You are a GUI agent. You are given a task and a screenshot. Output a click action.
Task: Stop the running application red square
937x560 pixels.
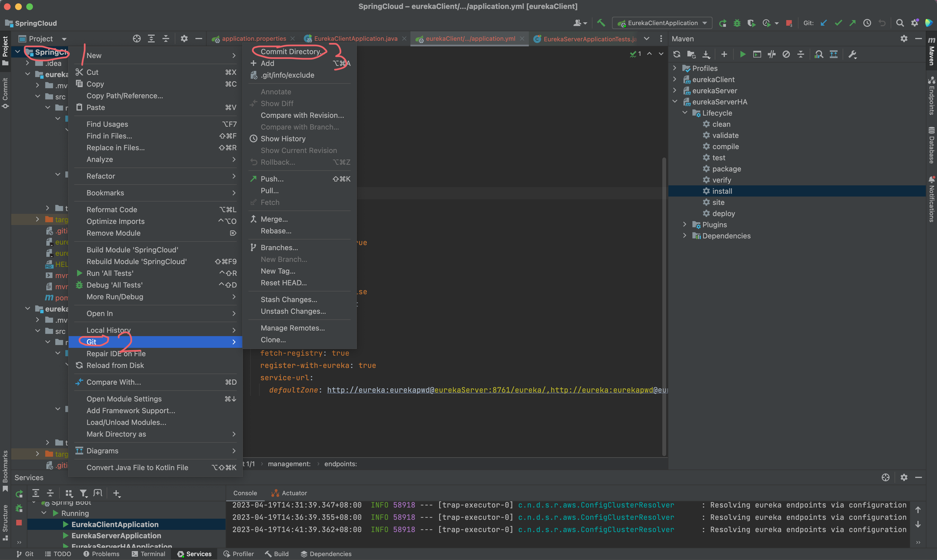[x=789, y=23]
